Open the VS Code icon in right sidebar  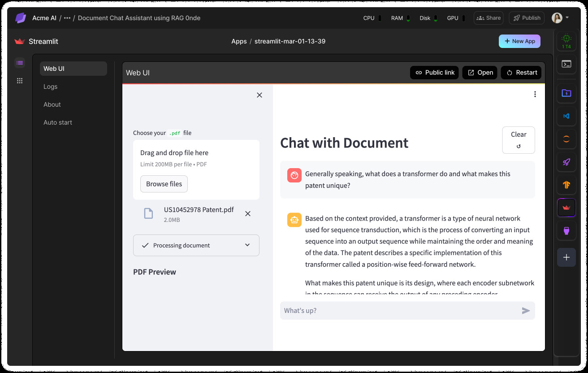(x=566, y=116)
